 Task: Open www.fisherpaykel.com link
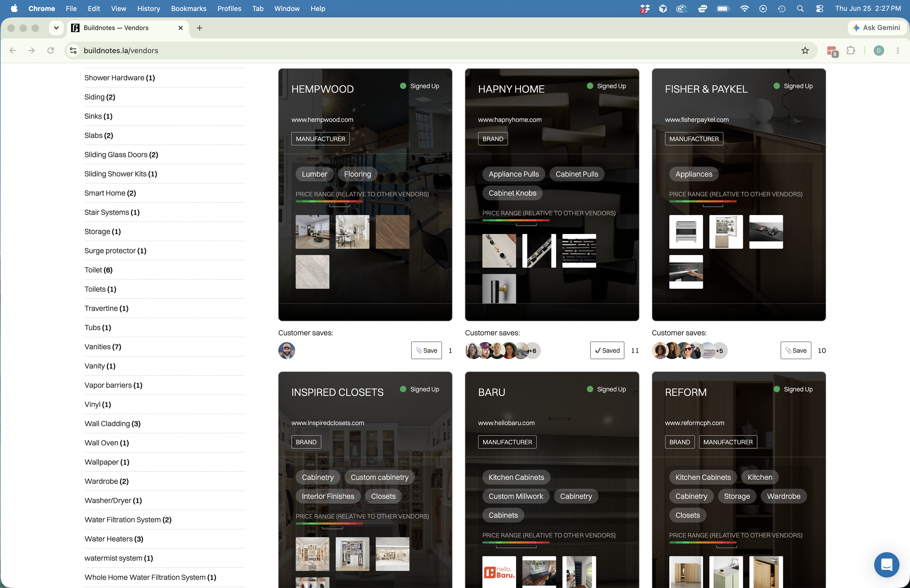coord(697,119)
